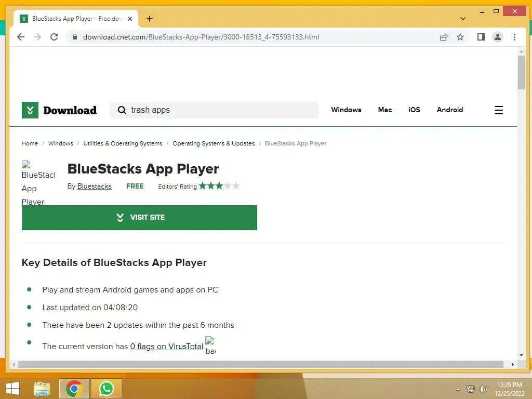Focus the trash apps search field
This screenshot has height=399, width=532.
click(x=214, y=110)
